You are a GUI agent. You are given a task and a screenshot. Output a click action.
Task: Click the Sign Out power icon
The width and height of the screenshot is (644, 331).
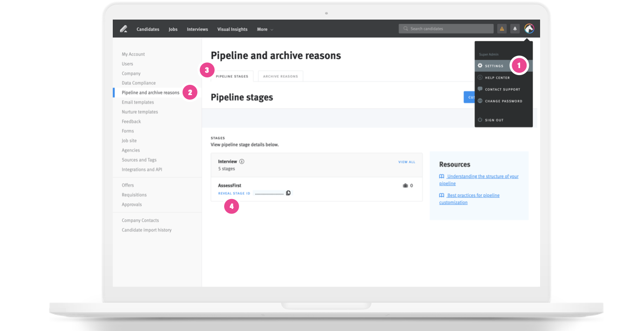click(480, 120)
